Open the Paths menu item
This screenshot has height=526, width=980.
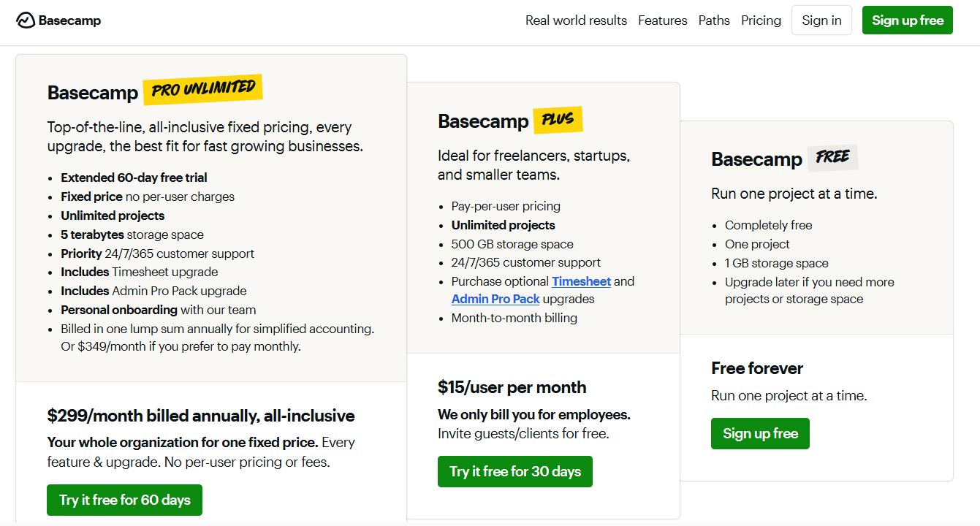point(714,20)
